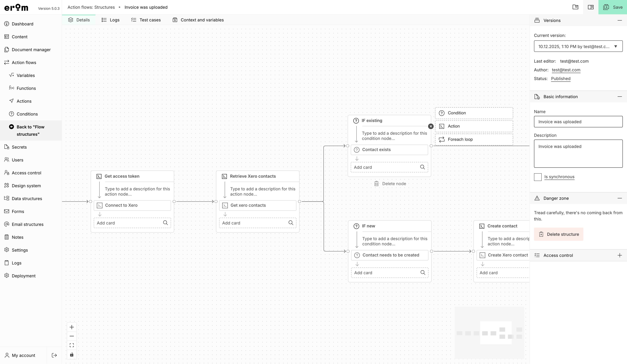Close the node type popup
This screenshot has height=364, width=627.
(x=431, y=126)
